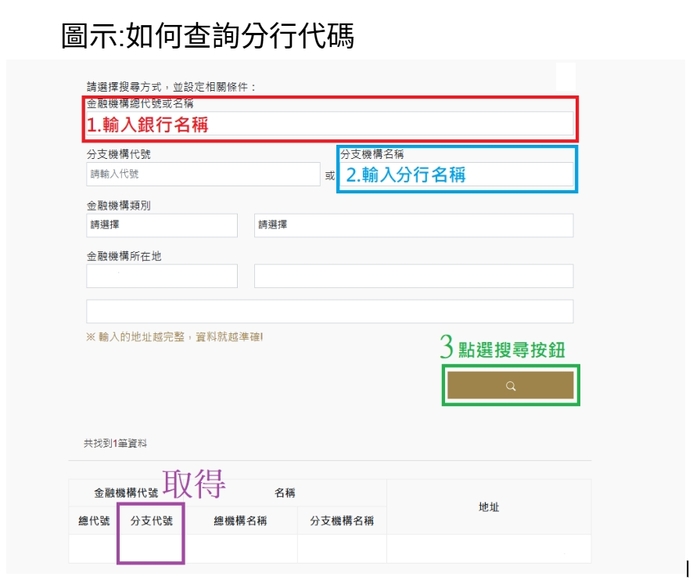Click the 名稱 group header

point(285,493)
